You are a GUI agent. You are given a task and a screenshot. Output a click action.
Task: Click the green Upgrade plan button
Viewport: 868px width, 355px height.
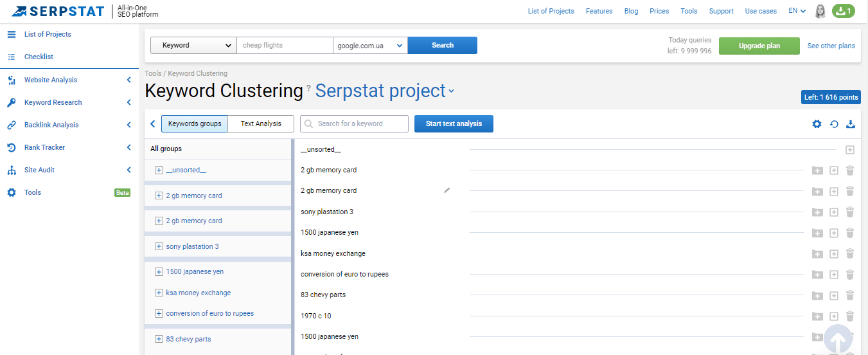759,46
